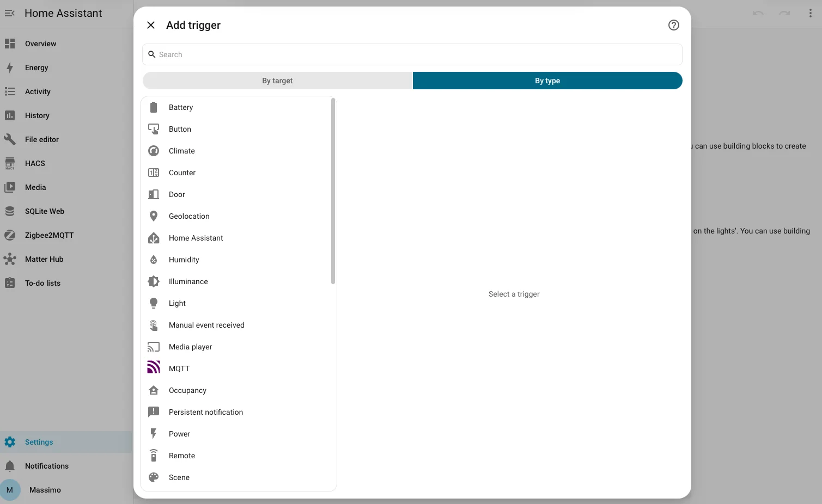Click the Media player cast icon

coord(154,347)
